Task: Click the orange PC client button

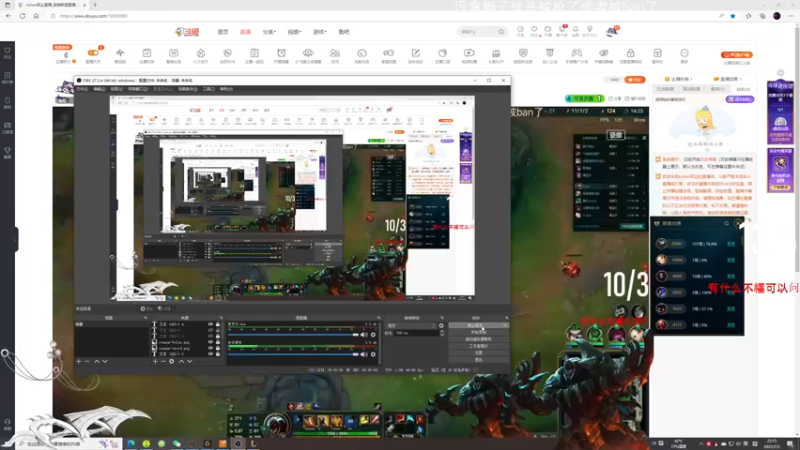Action: click(737, 55)
